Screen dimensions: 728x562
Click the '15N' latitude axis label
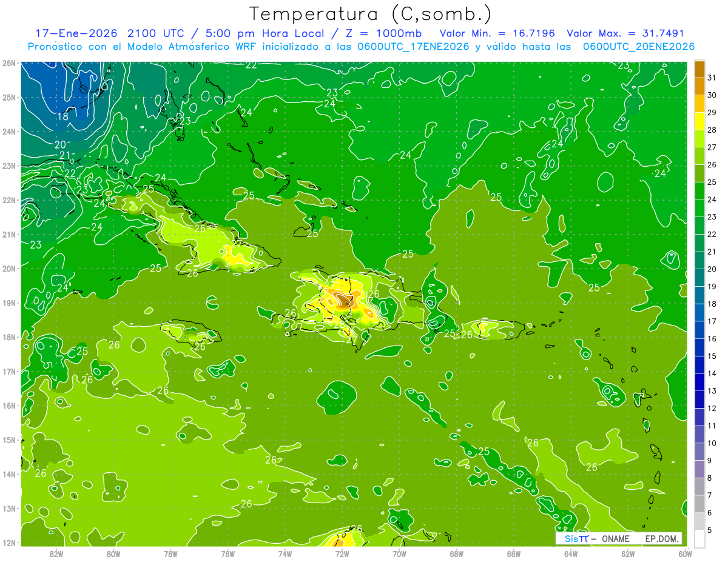9,440
